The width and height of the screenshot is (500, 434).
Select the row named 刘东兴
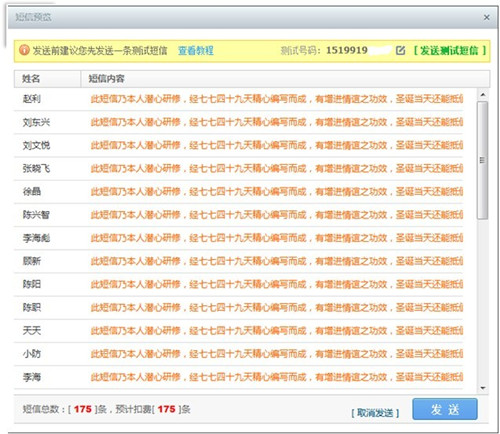238,122
